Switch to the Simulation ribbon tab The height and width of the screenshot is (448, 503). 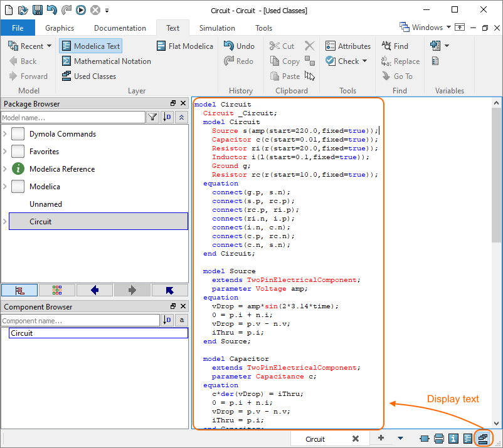[x=217, y=28]
